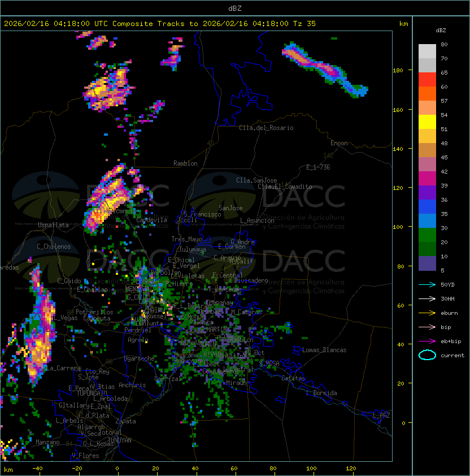Click the 'V_Flores' place label
The image size is (470, 476).
(x=85, y=456)
